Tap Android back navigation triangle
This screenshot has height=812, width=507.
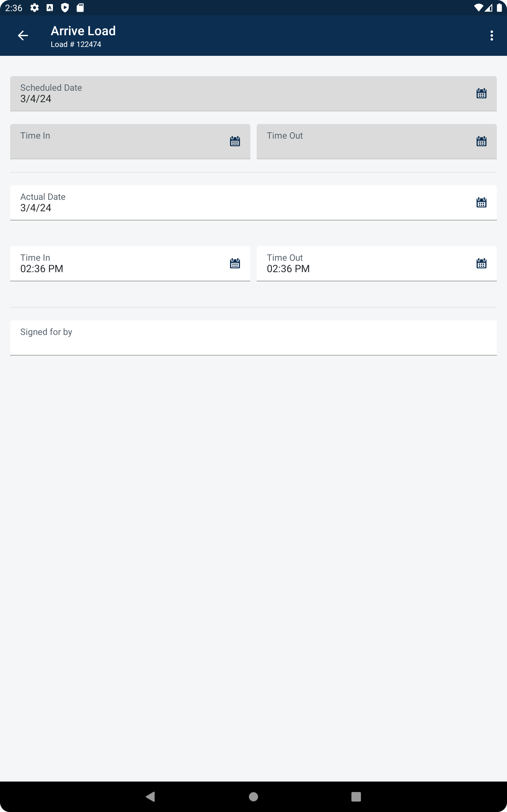coord(151,796)
